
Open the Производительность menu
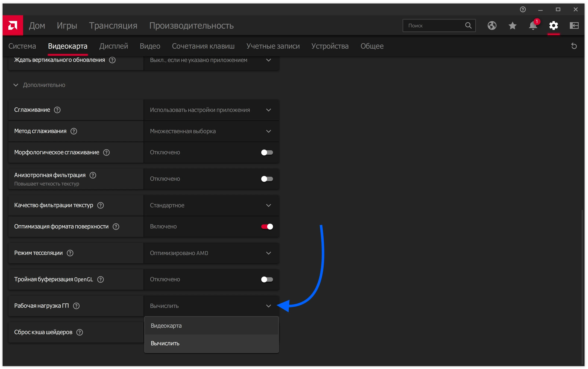click(x=191, y=25)
